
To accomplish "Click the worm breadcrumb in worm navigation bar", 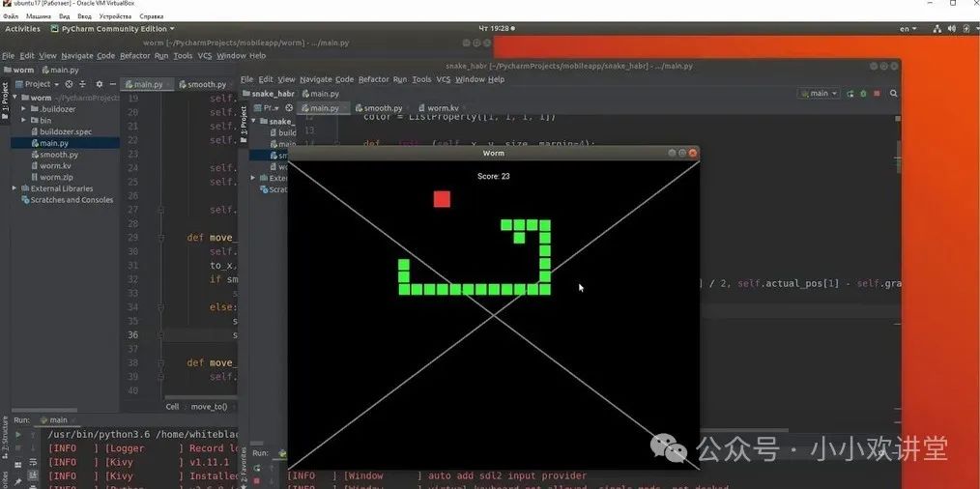I will 19,70.
